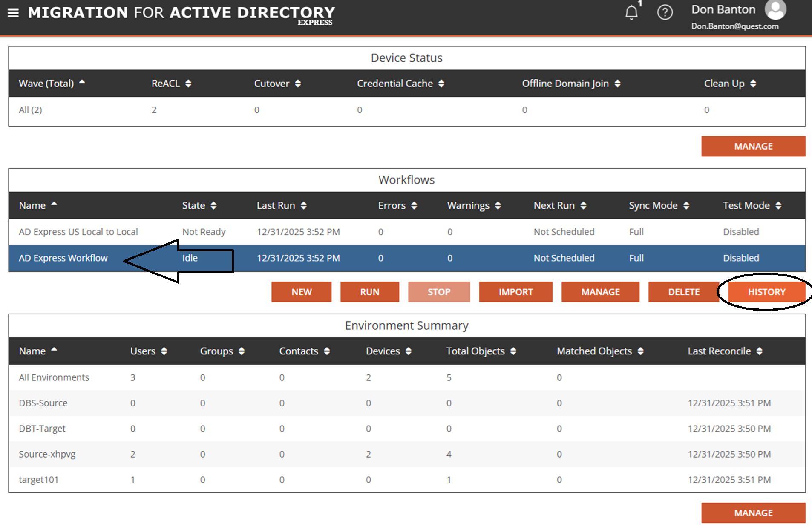Sort Environment Summary by Groups
This screenshot has height=527, width=812.
[x=222, y=351]
